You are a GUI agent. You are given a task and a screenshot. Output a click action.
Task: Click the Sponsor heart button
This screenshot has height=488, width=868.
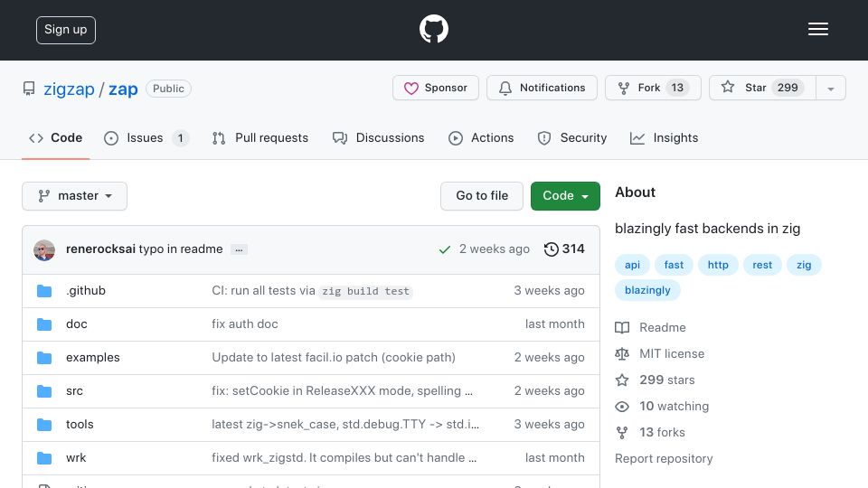[x=436, y=88]
